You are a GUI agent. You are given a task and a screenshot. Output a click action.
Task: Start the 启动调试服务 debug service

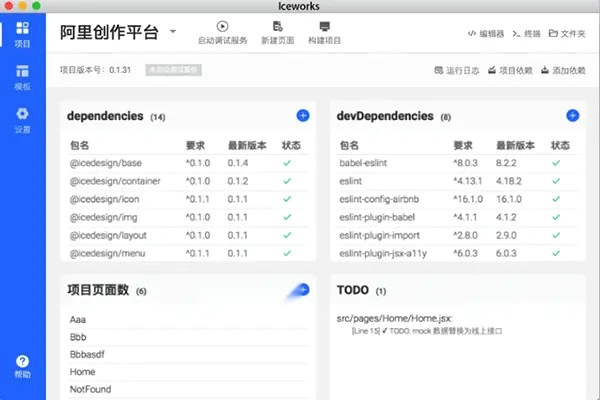pos(221,32)
